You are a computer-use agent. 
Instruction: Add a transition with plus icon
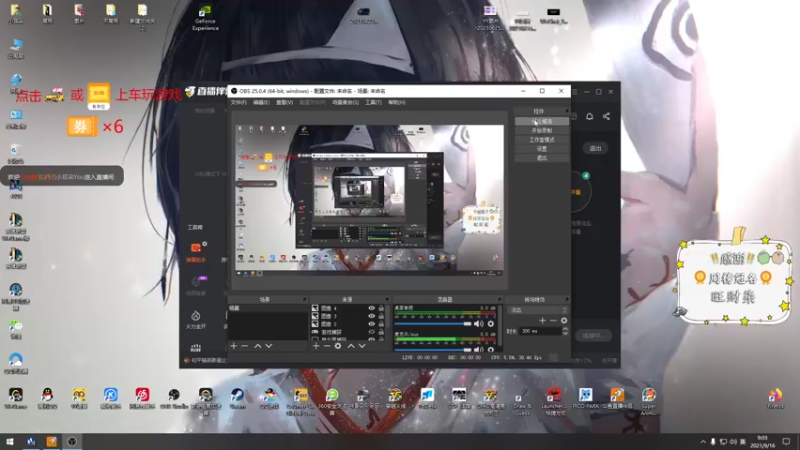point(542,320)
